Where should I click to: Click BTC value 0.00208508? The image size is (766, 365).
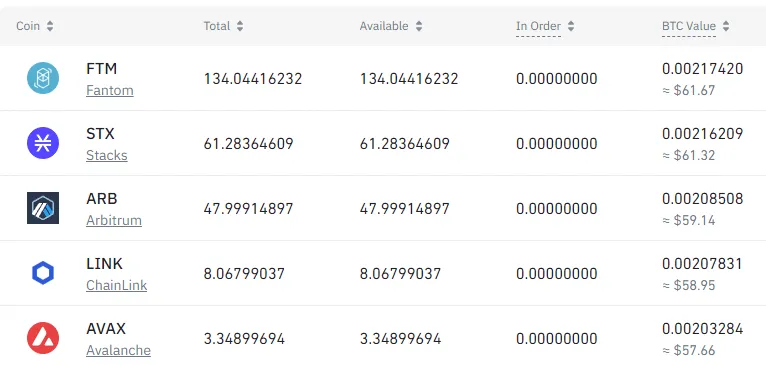click(702, 199)
